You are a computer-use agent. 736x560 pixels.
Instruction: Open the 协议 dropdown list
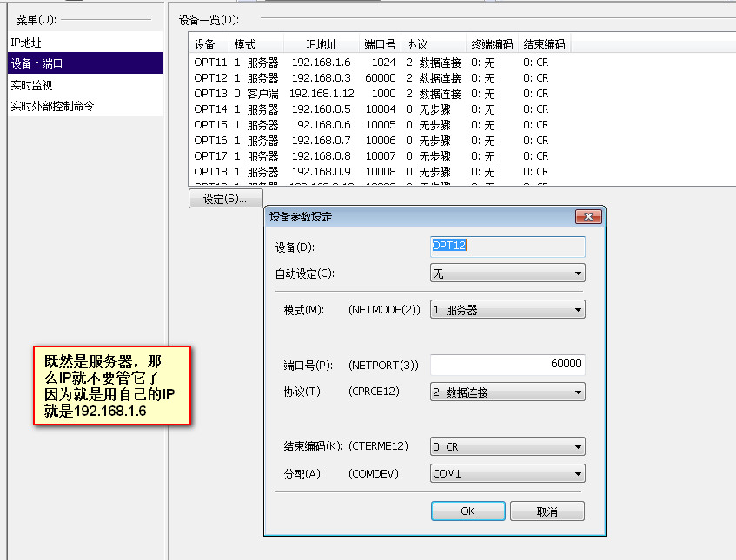click(507, 392)
